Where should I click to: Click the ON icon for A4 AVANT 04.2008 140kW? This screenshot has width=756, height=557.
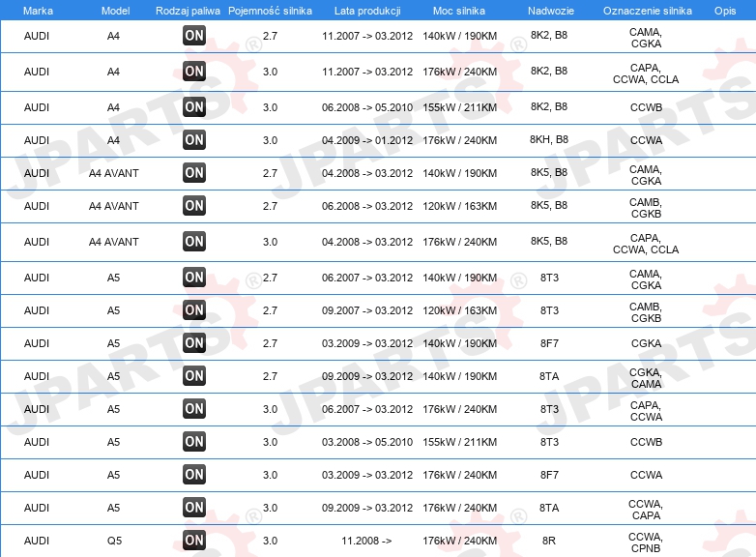194,173
